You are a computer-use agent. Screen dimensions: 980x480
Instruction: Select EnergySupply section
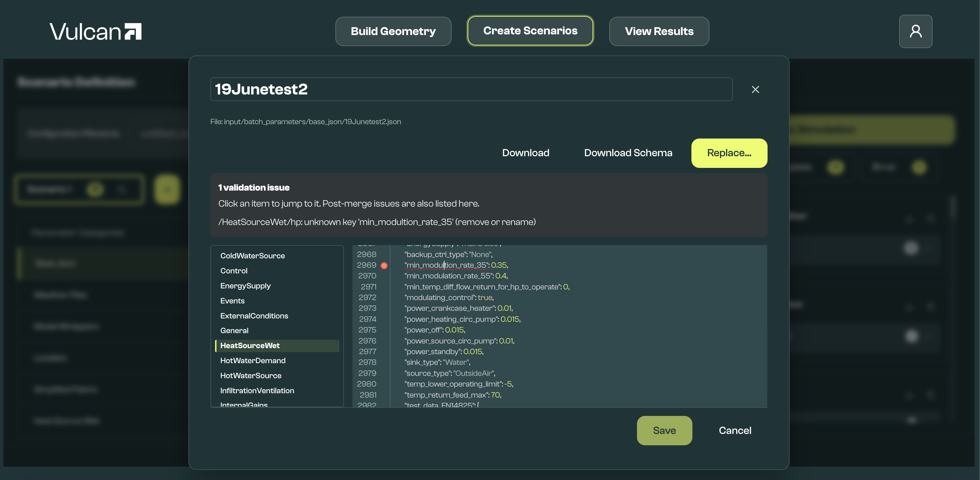(x=245, y=286)
